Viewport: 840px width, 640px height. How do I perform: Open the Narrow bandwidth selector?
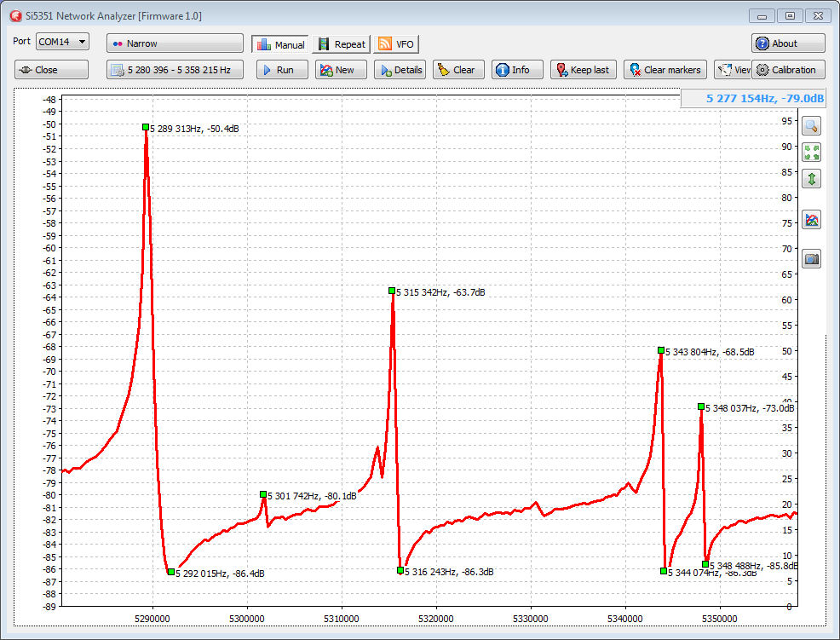(175, 43)
